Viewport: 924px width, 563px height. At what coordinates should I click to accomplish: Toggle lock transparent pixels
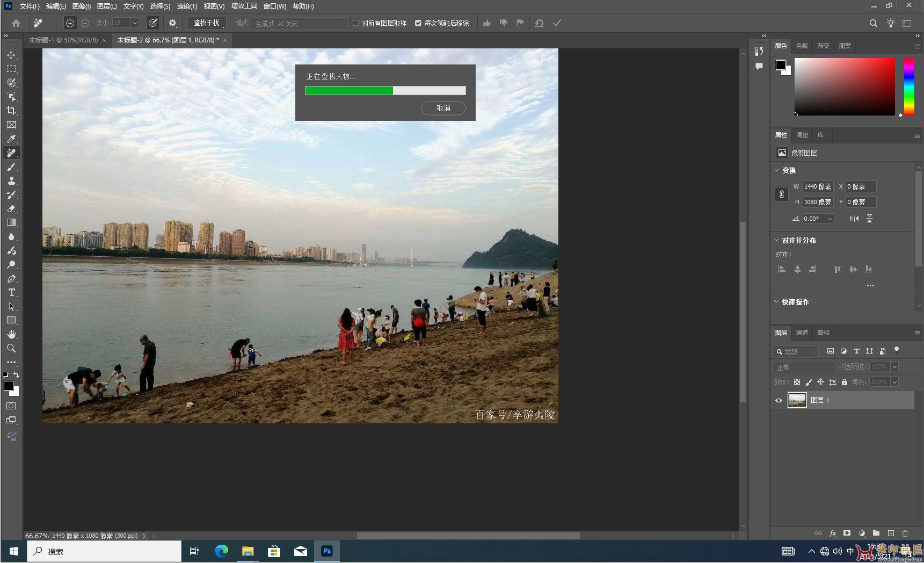797,382
